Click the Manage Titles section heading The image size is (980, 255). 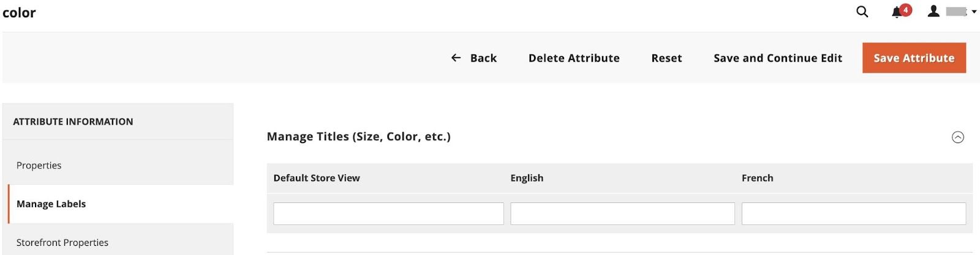click(x=358, y=136)
